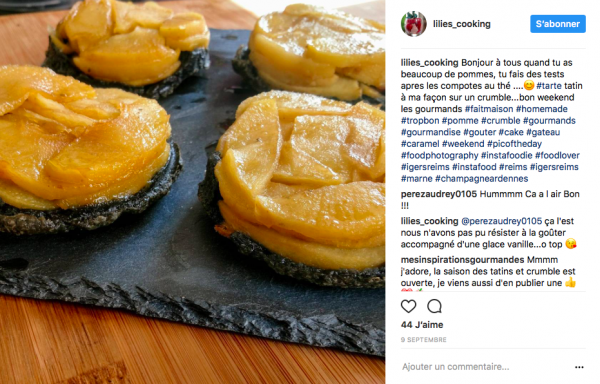Open mesinspirationsgourmandes profile
This screenshot has height=384, width=600.
462,260
